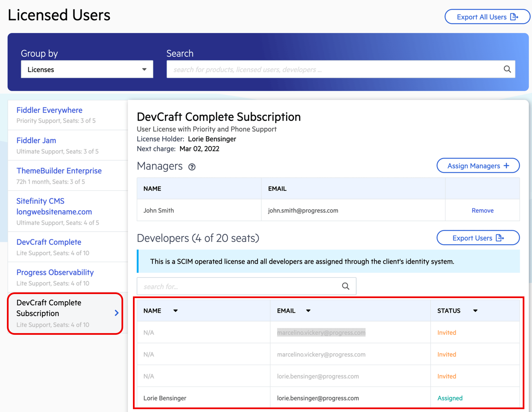
Task: Sort developers by the EMAIL column arrow
Action: point(308,311)
